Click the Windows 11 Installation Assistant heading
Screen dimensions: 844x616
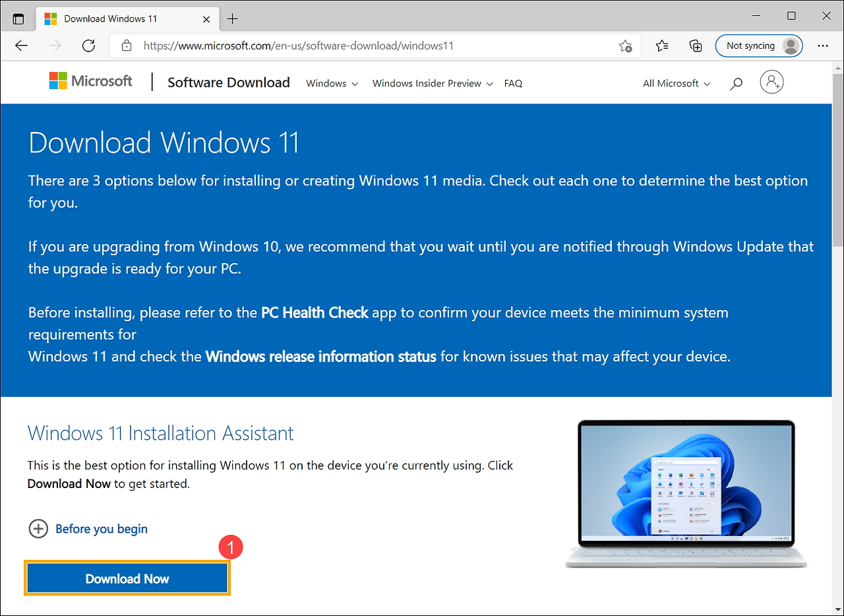tap(161, 433)
